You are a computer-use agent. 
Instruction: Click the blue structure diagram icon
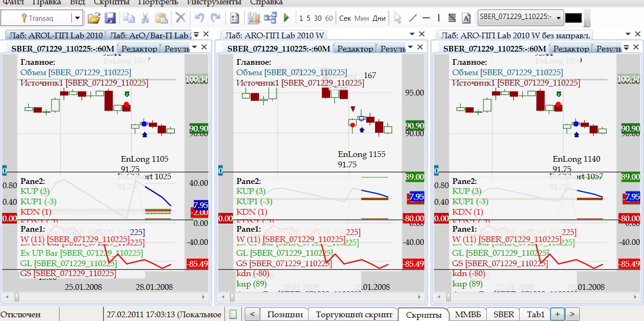click(x=270, y=18)
